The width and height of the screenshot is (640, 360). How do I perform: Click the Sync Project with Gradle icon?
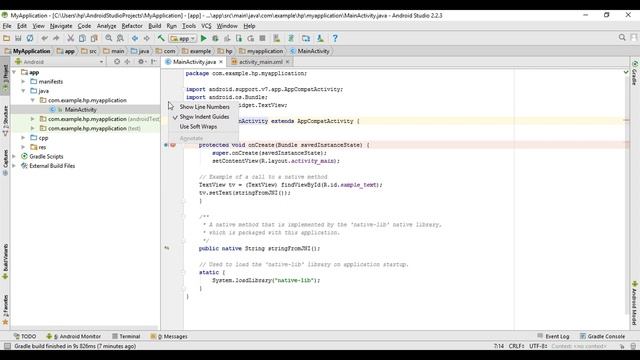pos(291,38)
